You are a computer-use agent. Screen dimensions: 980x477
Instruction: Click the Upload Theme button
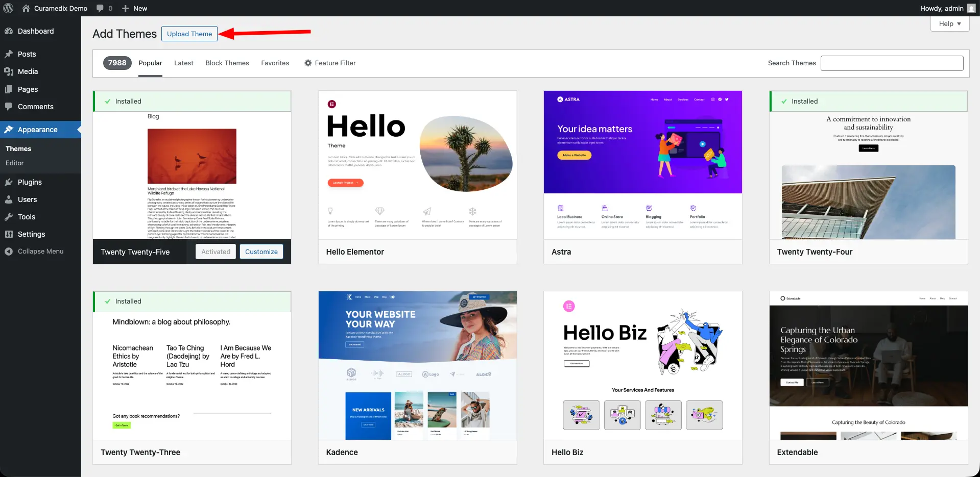189,34
